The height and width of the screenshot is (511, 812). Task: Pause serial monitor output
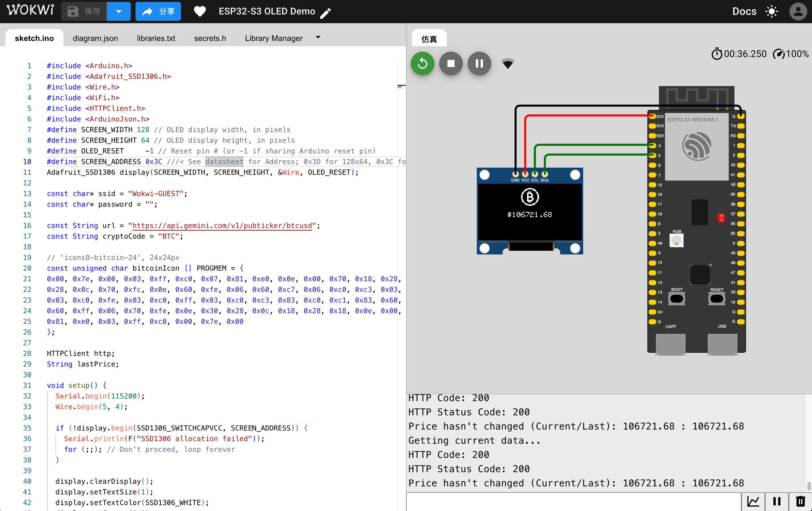tap(777, 501)
